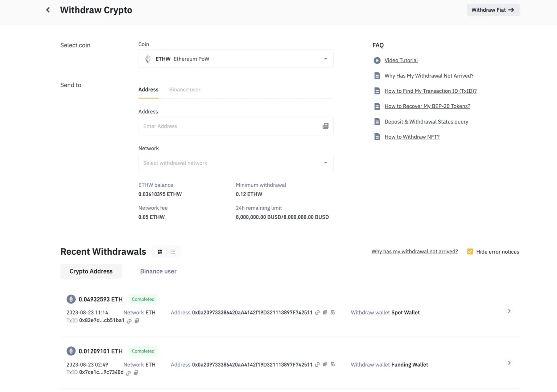This screenshot has height=392, width=557.
Task: Click the ETH coin icon of the 0.01209101 ETH withdrawal
Action: [71, 351]
